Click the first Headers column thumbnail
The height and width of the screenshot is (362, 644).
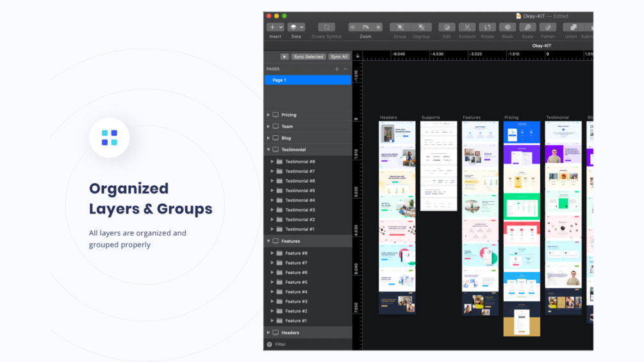[397, 132]
